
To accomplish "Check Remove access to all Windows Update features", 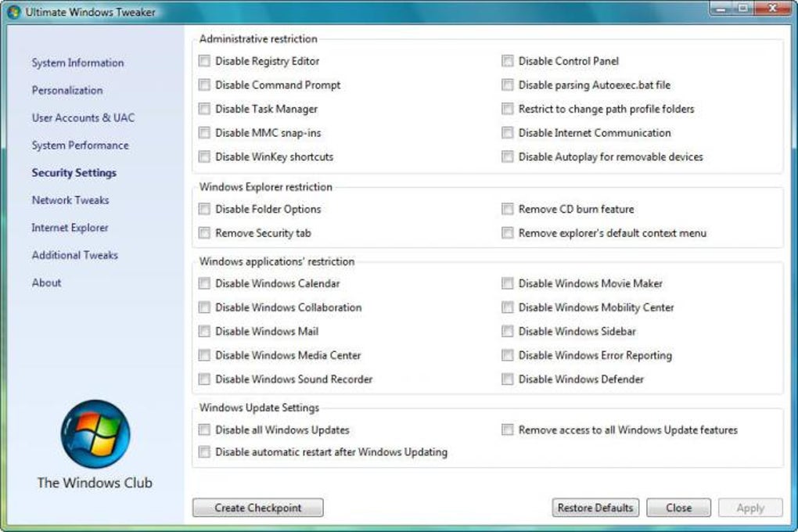I will pyautogui.click(x=508, y=430).
